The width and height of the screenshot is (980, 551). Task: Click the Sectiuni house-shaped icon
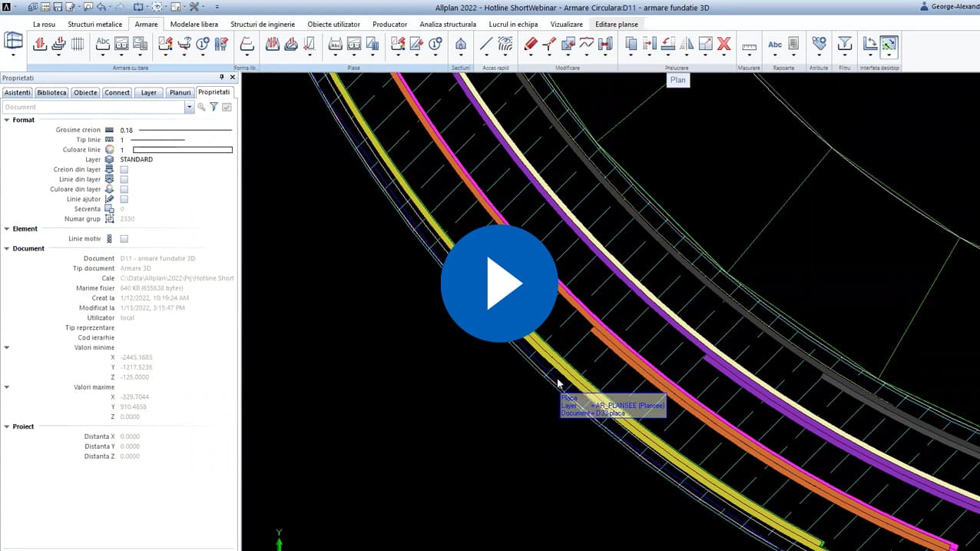point(461,45)
